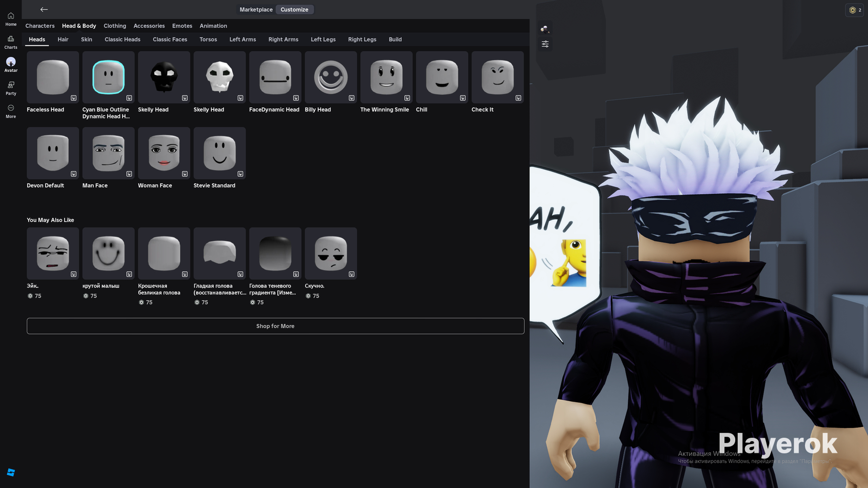Click the badge icon on Chill thumbnail
This screenshot has width=868, height=488.
click(463, 98)
